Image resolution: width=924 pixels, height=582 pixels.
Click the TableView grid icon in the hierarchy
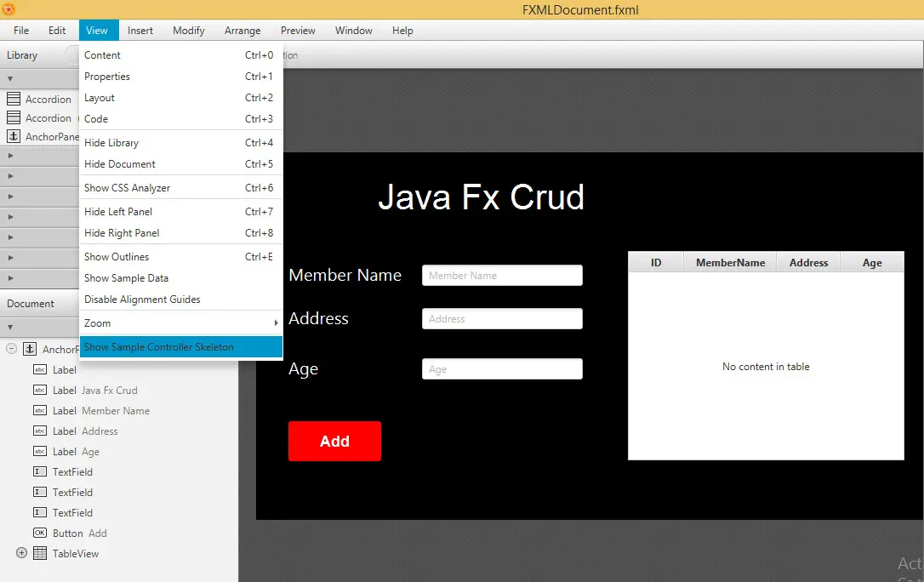click(x=39, y=553)
